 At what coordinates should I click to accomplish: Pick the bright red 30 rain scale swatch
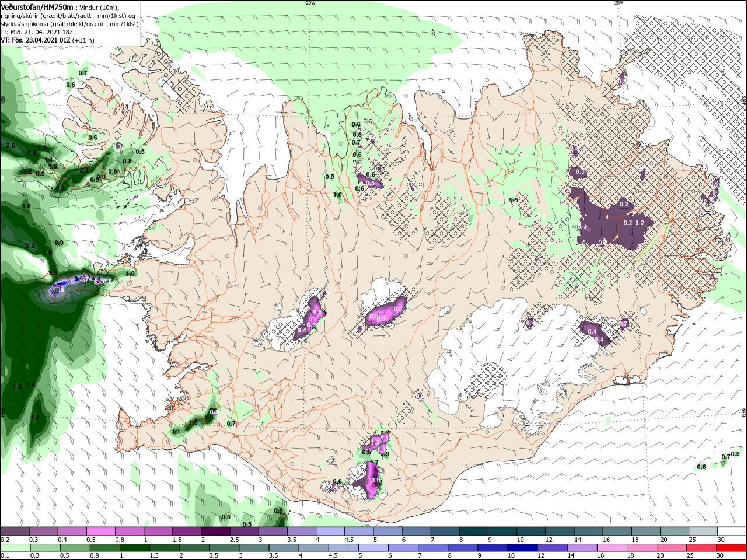732,548
